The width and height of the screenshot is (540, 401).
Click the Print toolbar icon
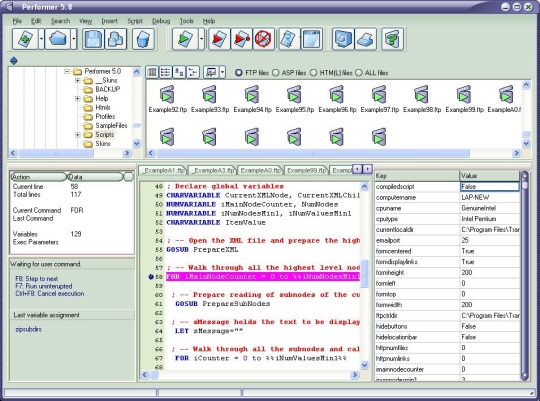click(x=365, y=39)
